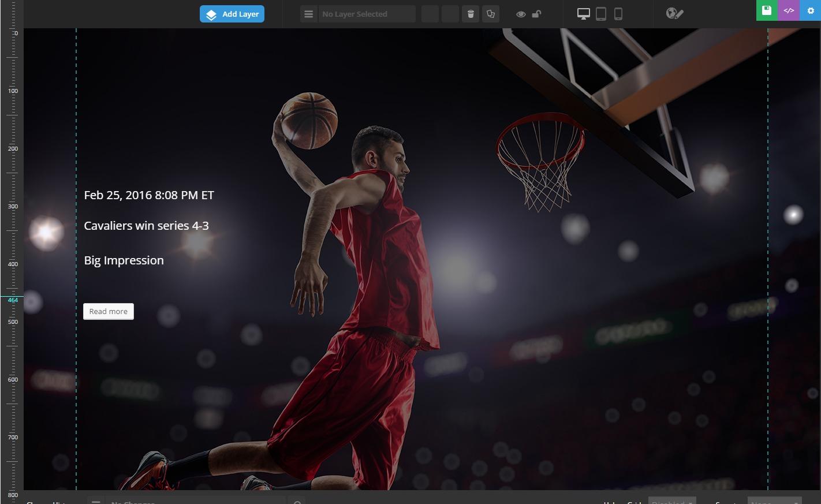The image size is (821, 504).
Task: Switch to mobile phone preview
Action: [618, 14]
